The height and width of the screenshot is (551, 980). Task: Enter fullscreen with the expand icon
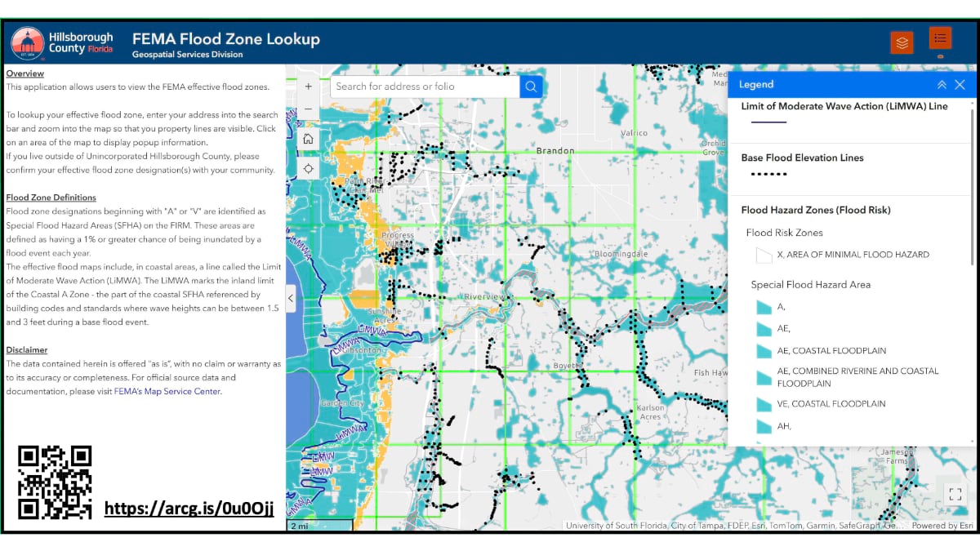point(955,493)
